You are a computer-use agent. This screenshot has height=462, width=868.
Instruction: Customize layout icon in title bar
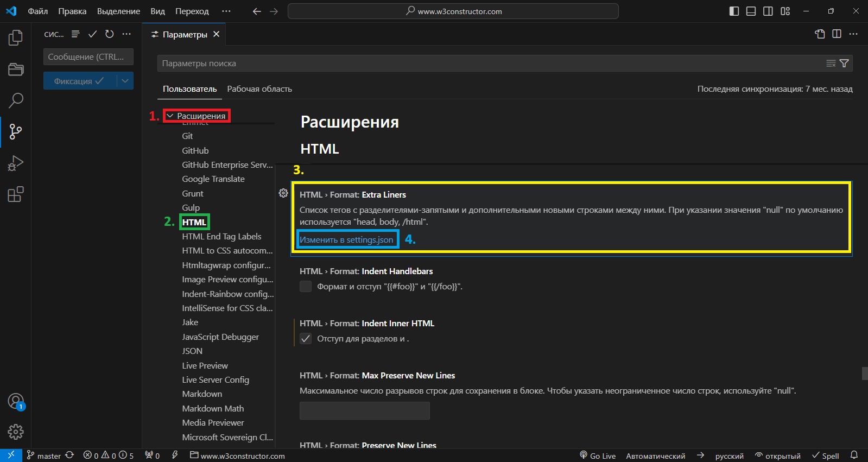785,11
